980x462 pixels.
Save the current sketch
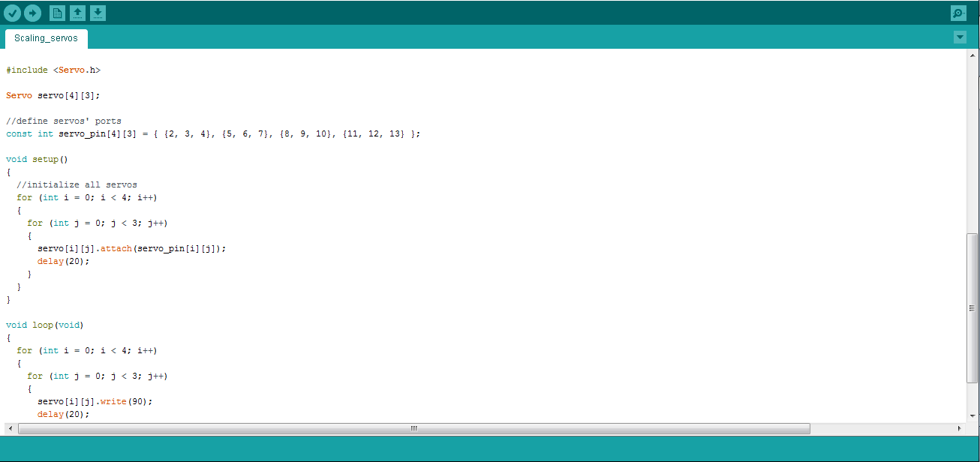pos(98,13)
